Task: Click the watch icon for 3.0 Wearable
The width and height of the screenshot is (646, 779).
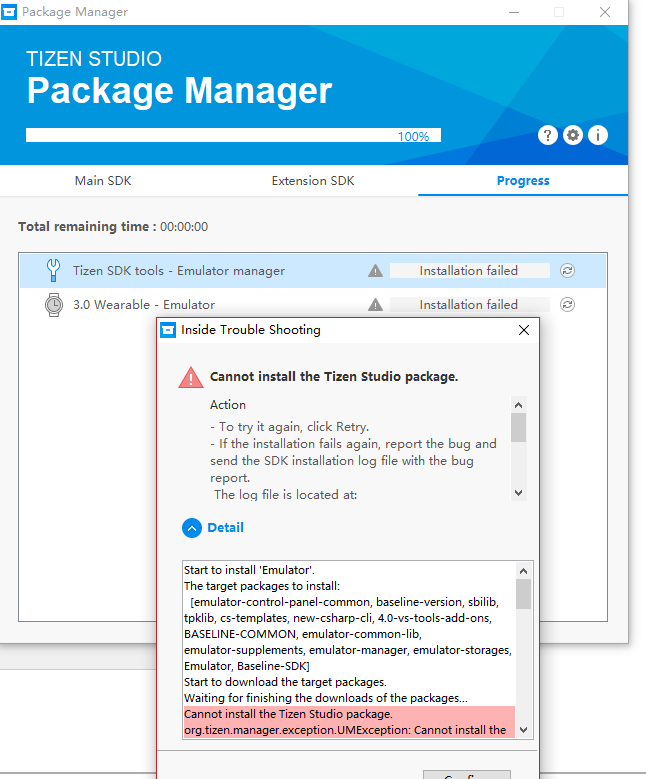Action: (53, 305)
